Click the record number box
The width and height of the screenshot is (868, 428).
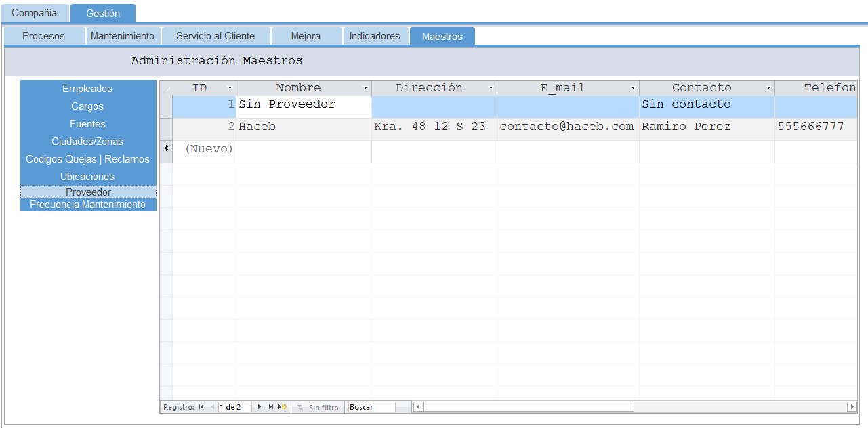pyautogui.click(x=234, y=407)
